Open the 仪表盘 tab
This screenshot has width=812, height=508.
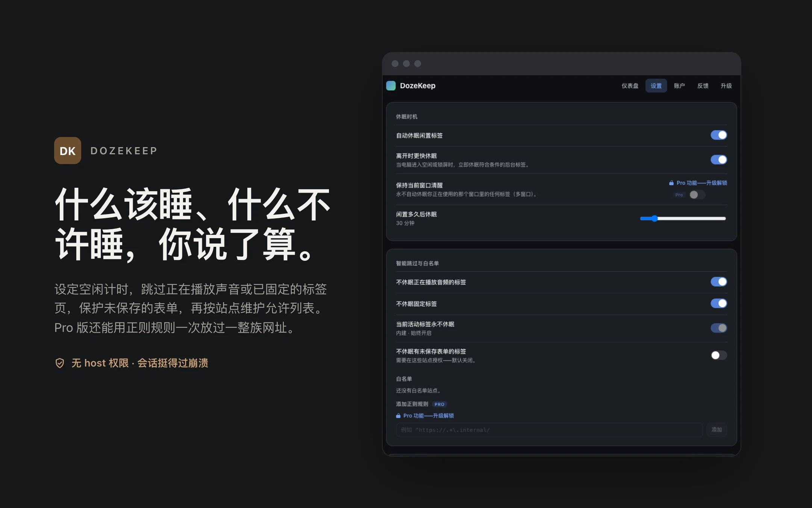630,86
